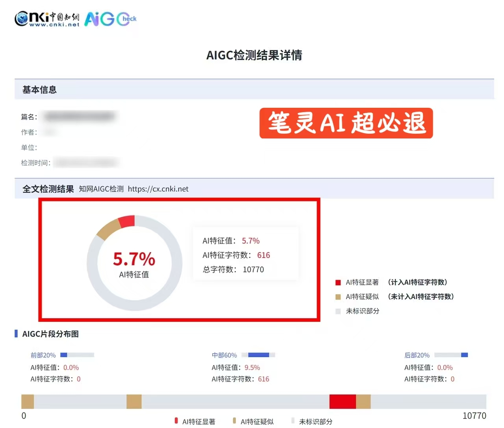Click the AI特征值 9.5% line under 中部60%
The image size is (504, 428).
(x=236, y=367)
